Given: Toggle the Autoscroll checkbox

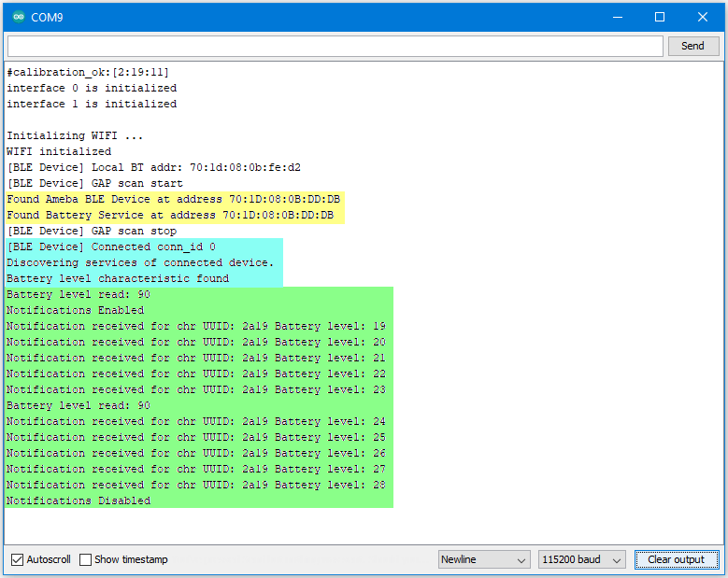Looking at the screenshot, I should (17, 559).
